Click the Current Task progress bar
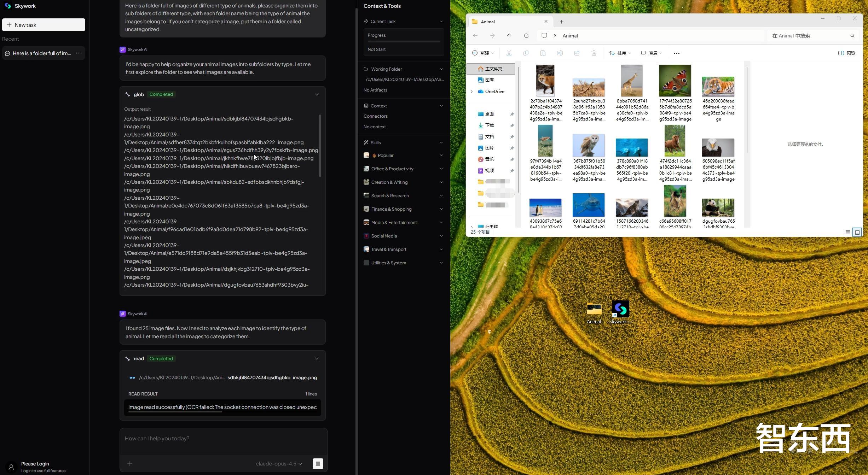This screenshot has width=868, height=475. tap(404, 41)
